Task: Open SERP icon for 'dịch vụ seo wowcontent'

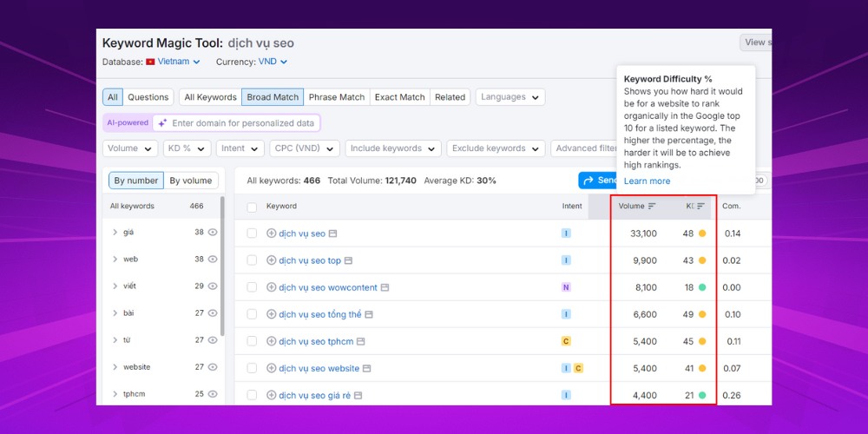Action: [385, 287]
